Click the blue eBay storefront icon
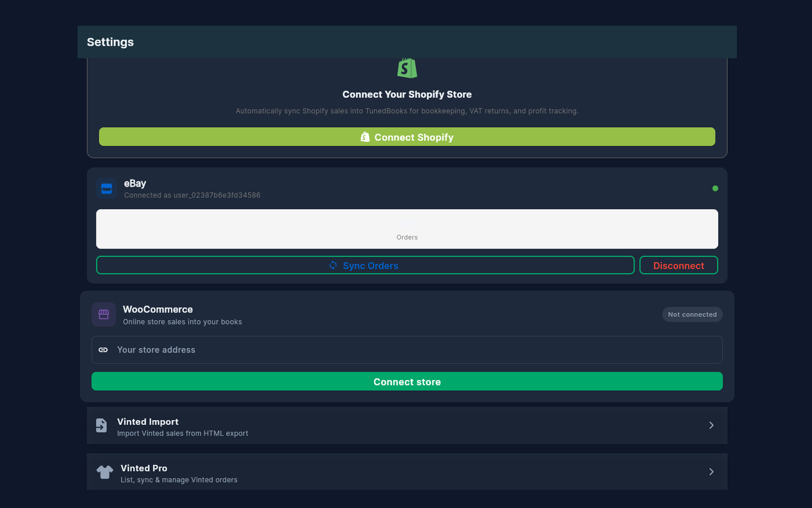 pyautogui.click(x=107, y=188)
